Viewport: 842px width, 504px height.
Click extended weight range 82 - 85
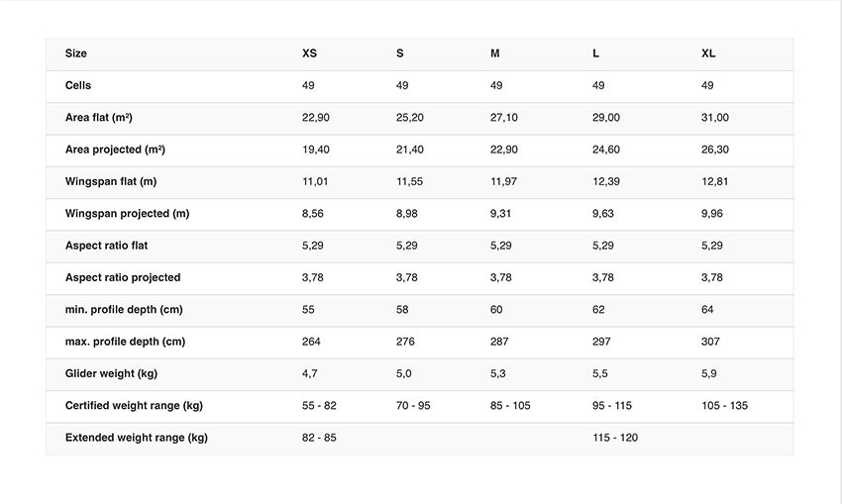pyautogui.click(x=319, y=438)
